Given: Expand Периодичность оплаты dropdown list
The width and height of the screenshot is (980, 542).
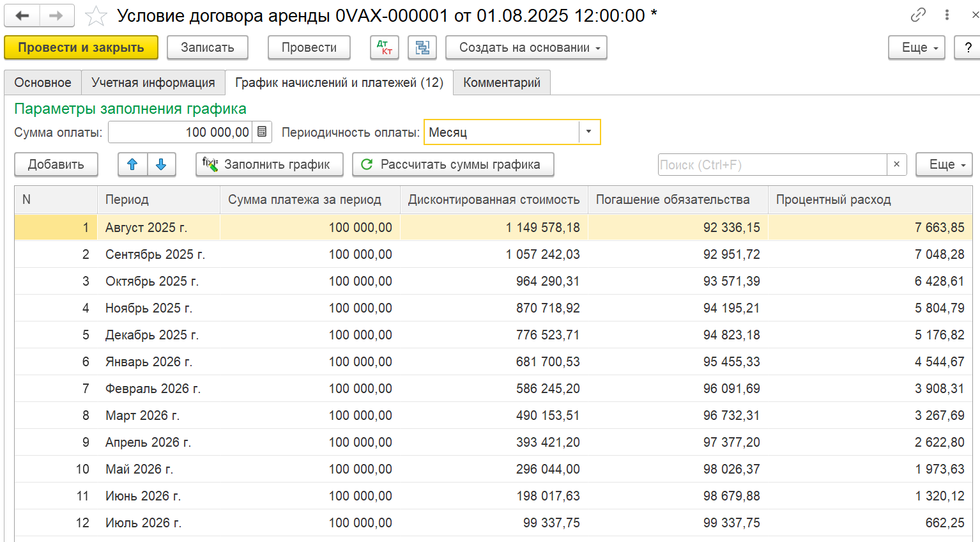Looking at the screenshot, I should (x=588, y=132).
